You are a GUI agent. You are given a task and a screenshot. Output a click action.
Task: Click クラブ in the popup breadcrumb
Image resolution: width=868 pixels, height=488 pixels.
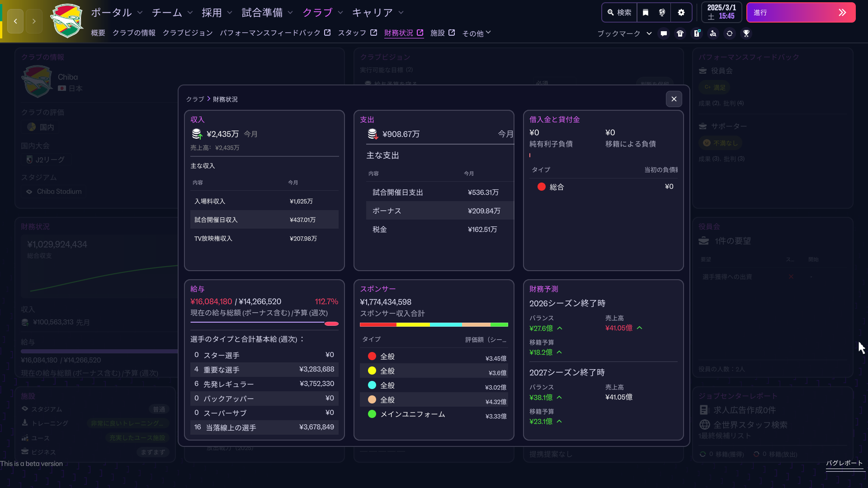click(x=195, y=99)
